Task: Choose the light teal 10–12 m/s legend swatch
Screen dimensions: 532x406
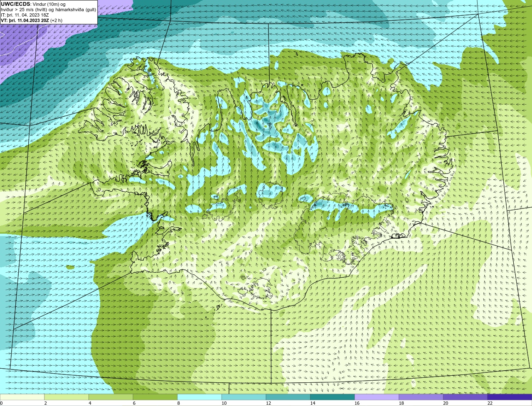Action: click(244, 397)
